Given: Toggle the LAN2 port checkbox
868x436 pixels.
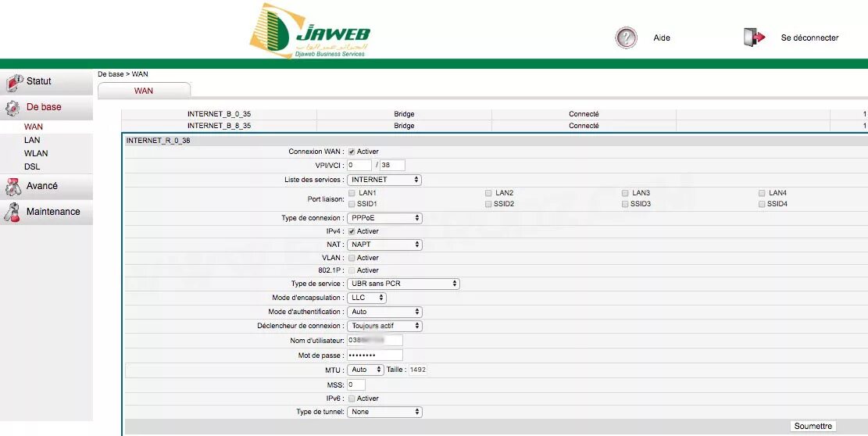Looking at the screenshot, I should pyautogui.click(x=488, y=193).
